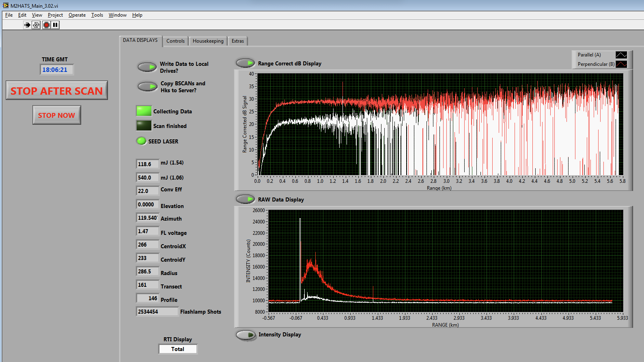Open the Controls tab
644x362 pixels.
pyautogui.click(x=175, y=41)
